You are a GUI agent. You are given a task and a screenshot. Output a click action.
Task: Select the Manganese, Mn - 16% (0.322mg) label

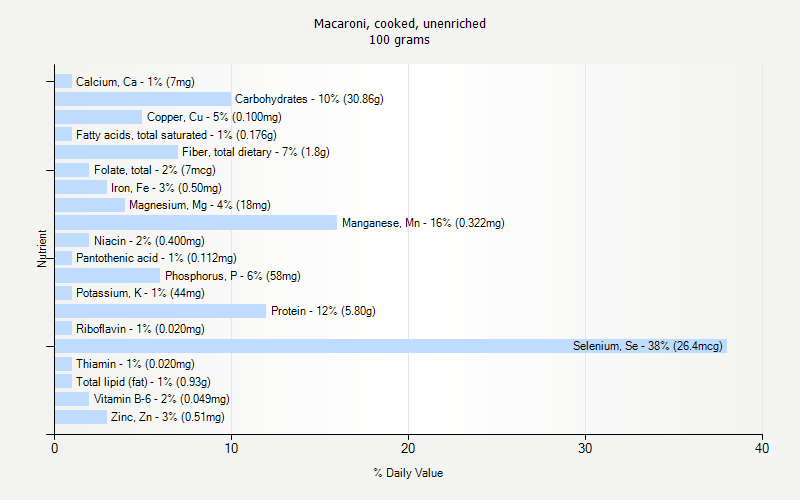pos(423,223)
